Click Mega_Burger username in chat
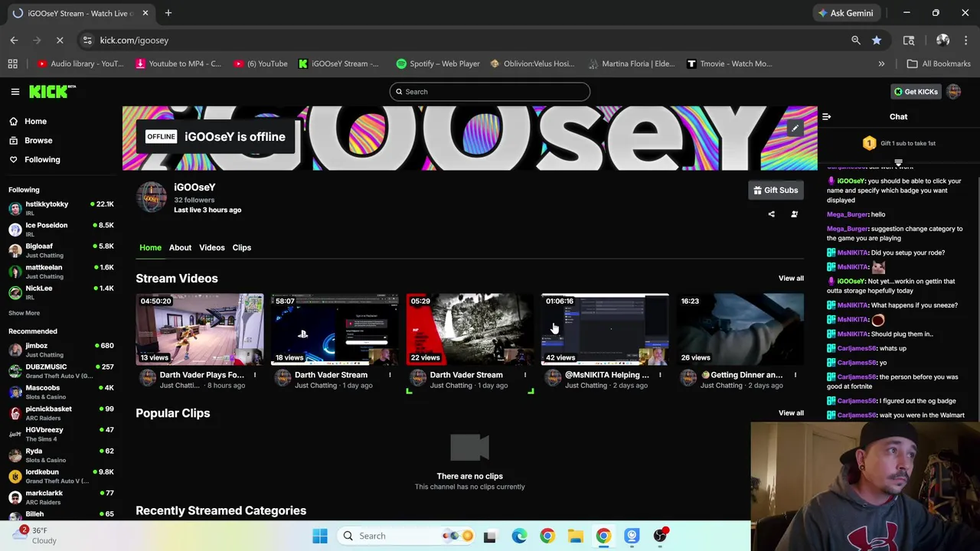This screenshot has height=551, width=980. point(847,214)
